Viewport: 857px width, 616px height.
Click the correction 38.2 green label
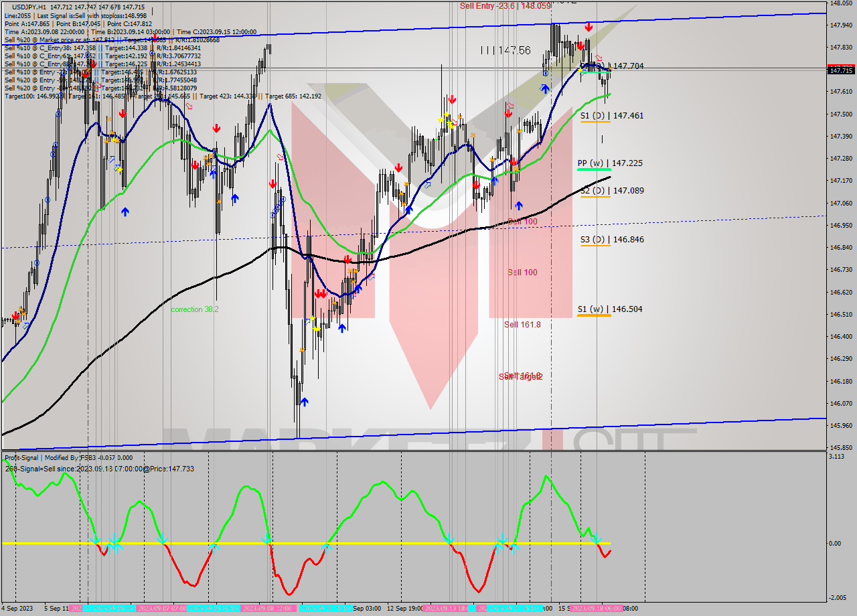[x=195, y=310]
